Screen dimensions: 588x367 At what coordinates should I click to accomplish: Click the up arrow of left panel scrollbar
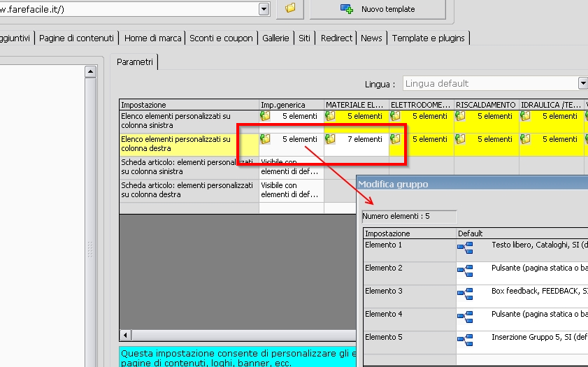coord(90,71)
